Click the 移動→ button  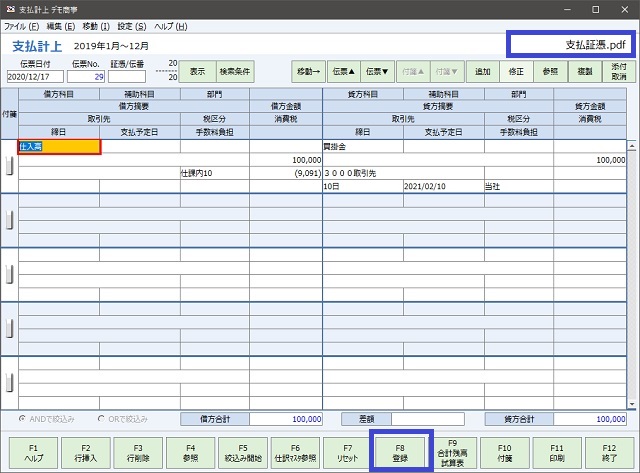[x=309, y=71]
